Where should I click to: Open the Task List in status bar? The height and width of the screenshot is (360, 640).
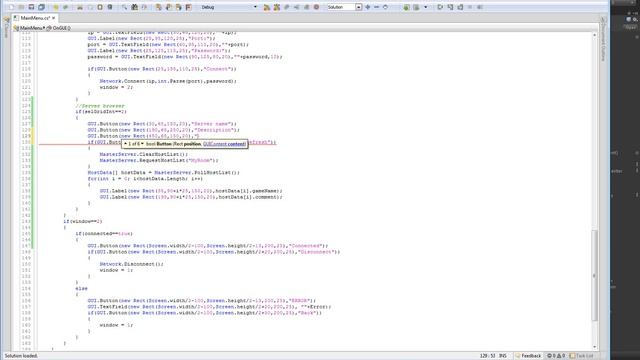tap(582, 356)
